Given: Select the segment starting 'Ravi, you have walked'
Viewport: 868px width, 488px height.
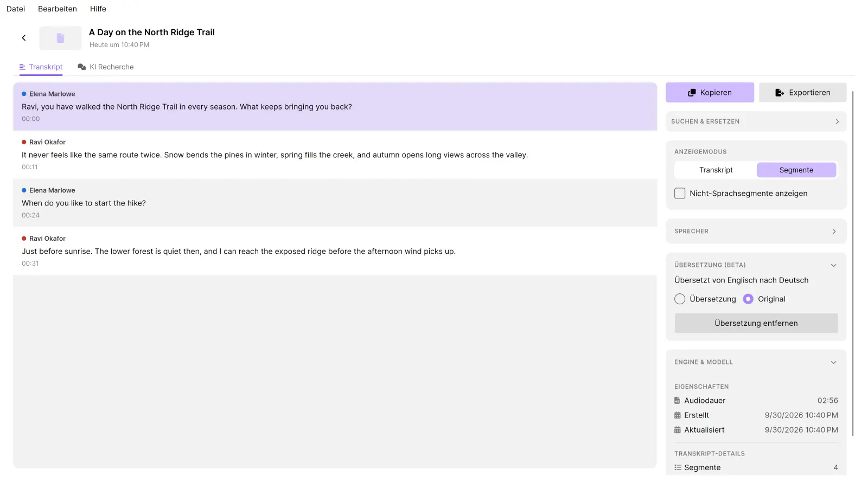Looking at the screenshot, I should [x=335, y=107].
